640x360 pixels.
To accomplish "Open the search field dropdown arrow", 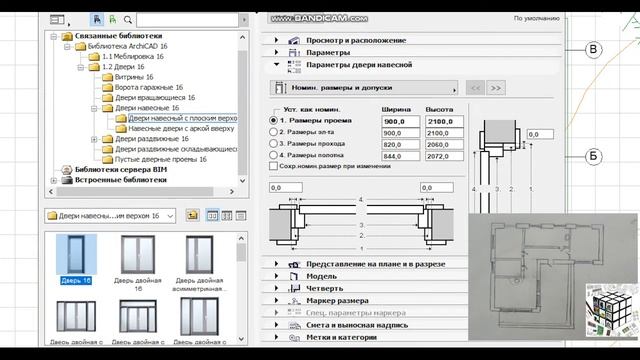I will [244, 20].
